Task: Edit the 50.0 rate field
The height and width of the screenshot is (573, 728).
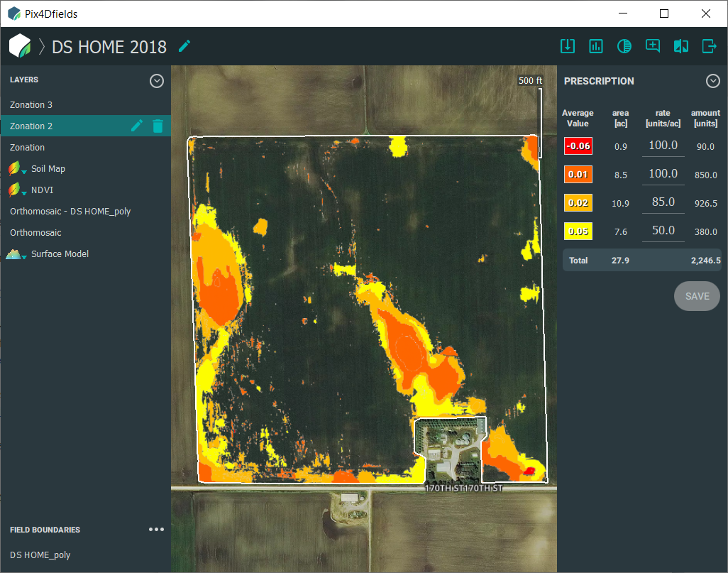Action: coord(663,231)
